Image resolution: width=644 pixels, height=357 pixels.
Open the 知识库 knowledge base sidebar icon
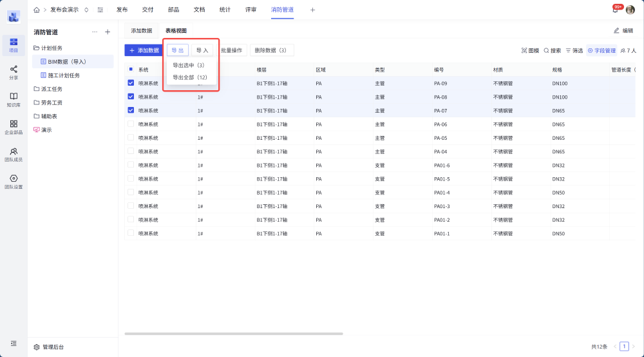[14, 99]
